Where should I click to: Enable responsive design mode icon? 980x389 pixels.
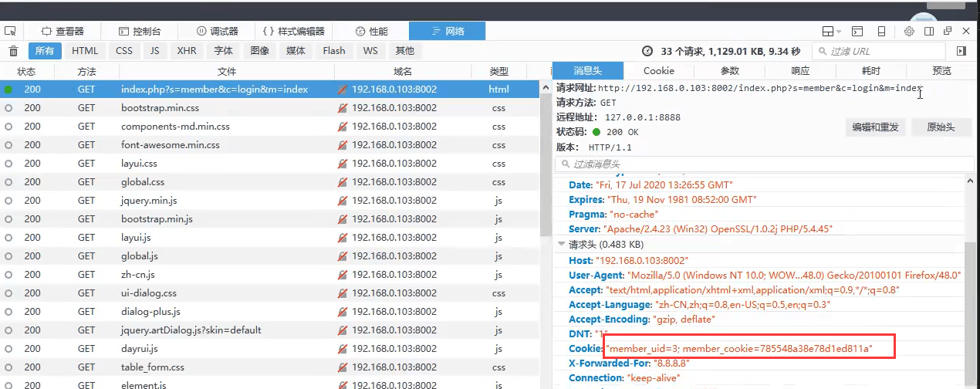880,32
